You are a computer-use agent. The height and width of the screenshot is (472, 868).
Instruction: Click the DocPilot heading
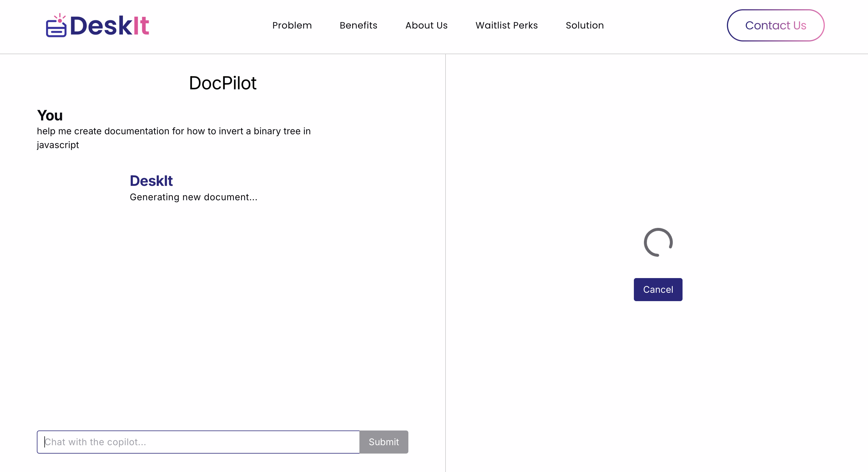[222, 83]
